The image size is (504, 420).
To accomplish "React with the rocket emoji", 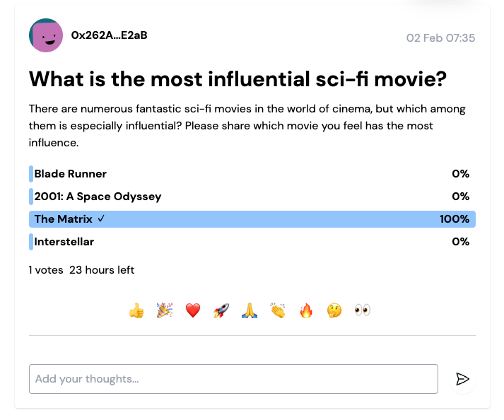I will (x=221, y=310).
